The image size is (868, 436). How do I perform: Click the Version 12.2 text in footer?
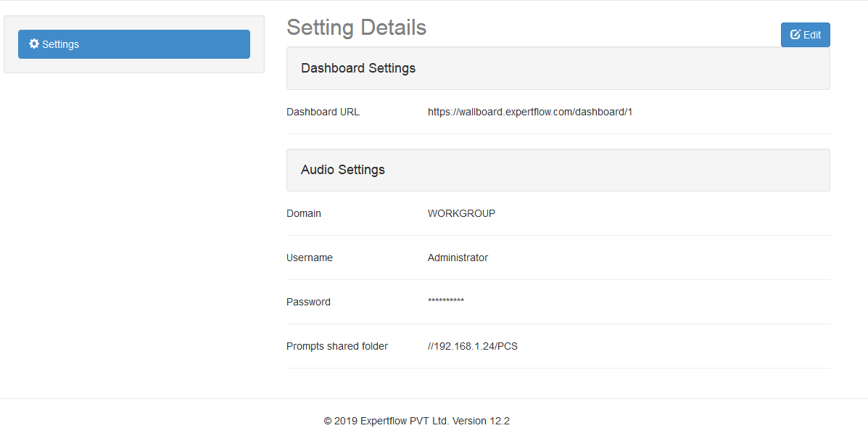481,421
